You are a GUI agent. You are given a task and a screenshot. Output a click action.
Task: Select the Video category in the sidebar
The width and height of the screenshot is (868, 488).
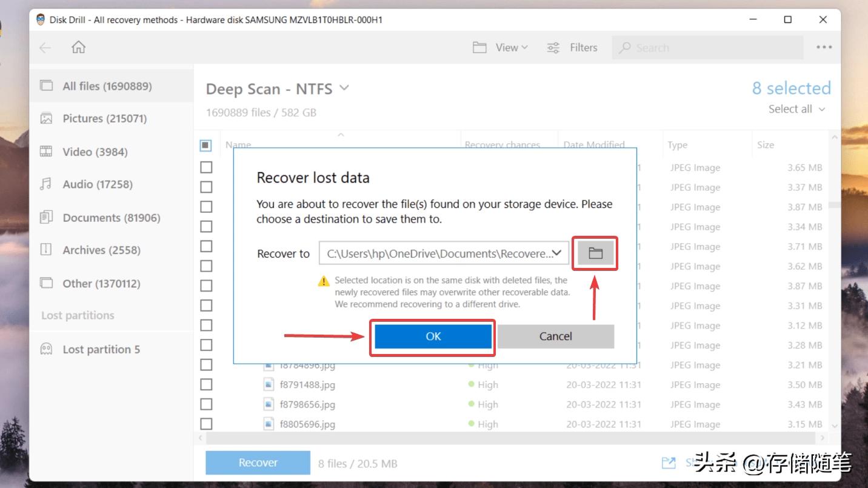click(95, 152)
